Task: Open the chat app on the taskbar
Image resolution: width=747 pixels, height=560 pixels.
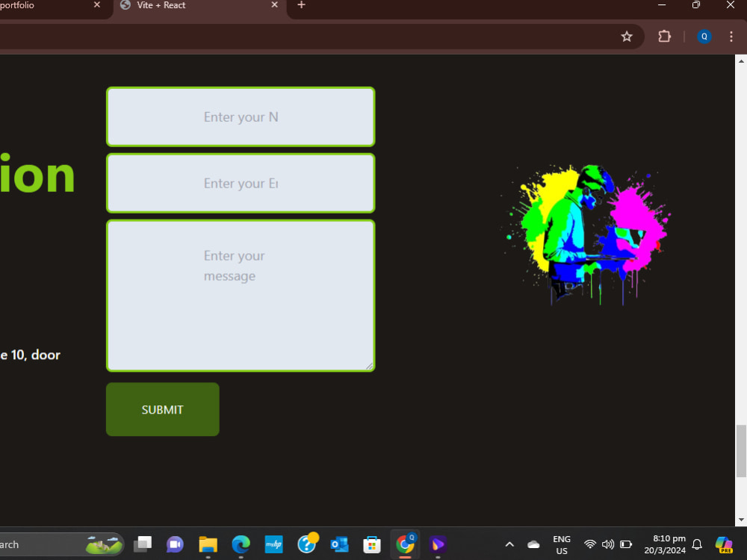Action: pos(175,544)
